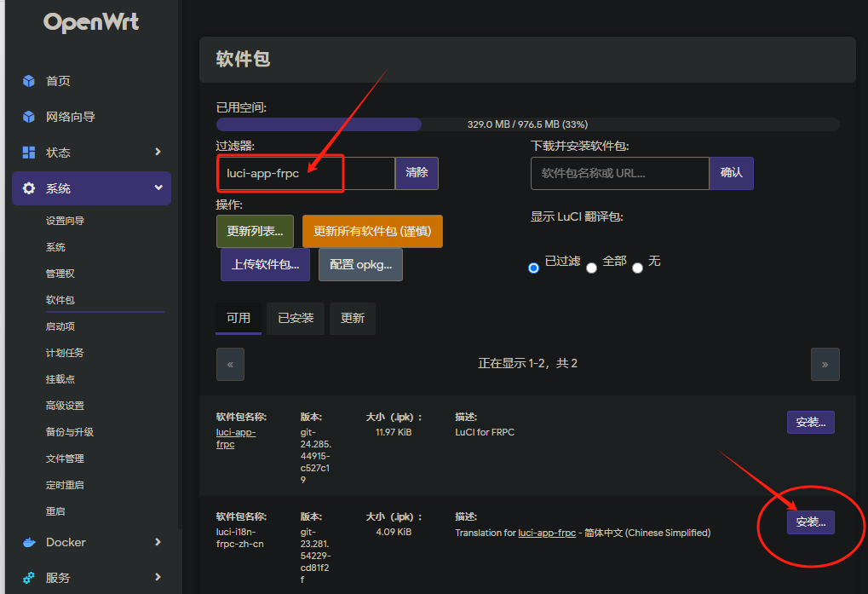The image size is (868, 594).
Task: Switch to the 可用 tab
Action: (x=238, y=319)
